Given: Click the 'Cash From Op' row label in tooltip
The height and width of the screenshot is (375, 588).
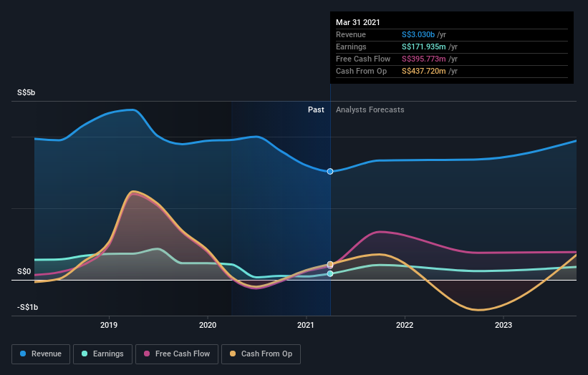Looking at the screenshot, I should click(361, 71).
